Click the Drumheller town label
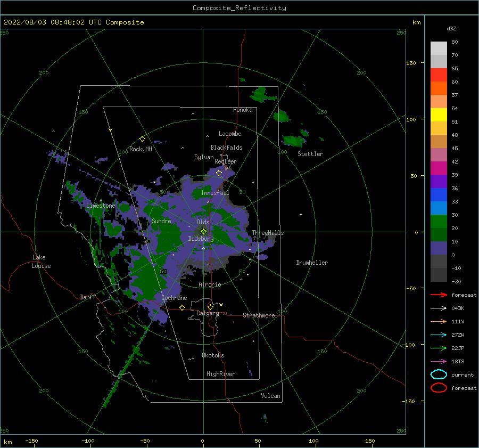Viewport: 479px width, 448px height. click(312, 263)
